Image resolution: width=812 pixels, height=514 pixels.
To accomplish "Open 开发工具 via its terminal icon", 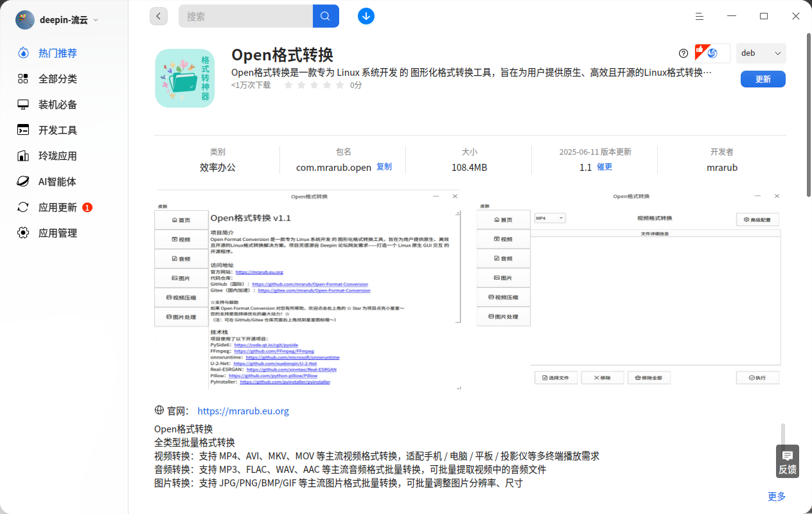I will [x=23, y=130].
